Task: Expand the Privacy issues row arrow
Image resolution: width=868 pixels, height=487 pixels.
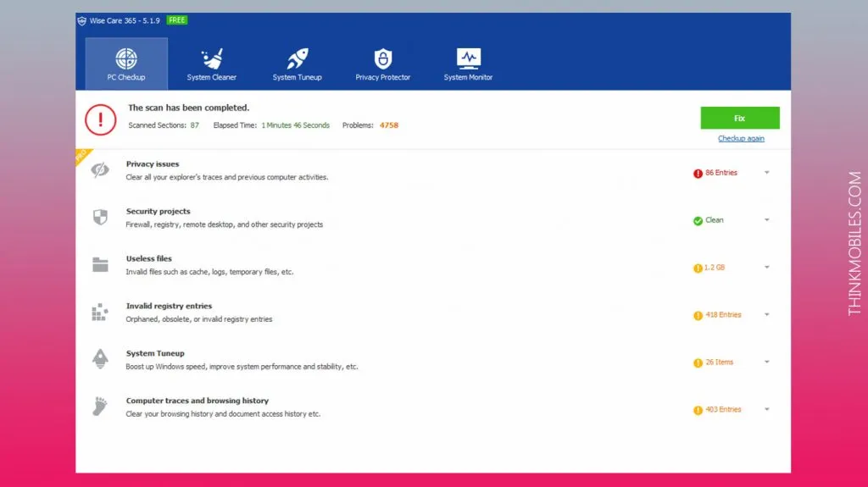Action: coord(766,173)
